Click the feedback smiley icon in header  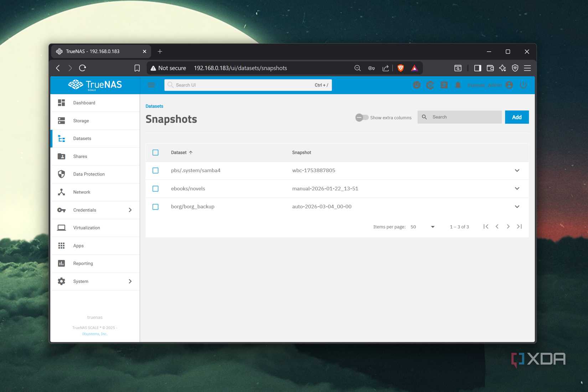(x=417, y=85)
